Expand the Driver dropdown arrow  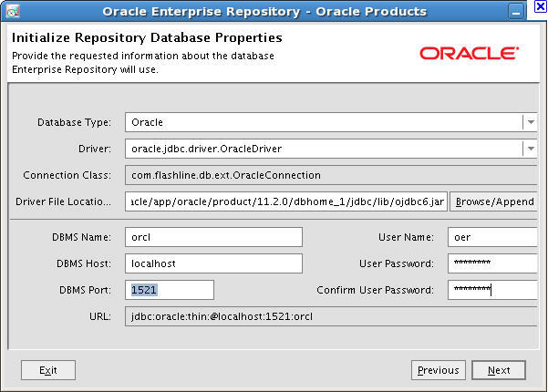point(530,149)
